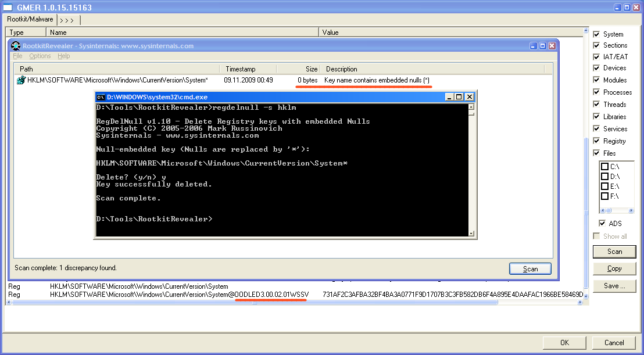Uncheck the Files option
Image resolution: width=644 pixels, height=355 pixels.
pos(596,153)
